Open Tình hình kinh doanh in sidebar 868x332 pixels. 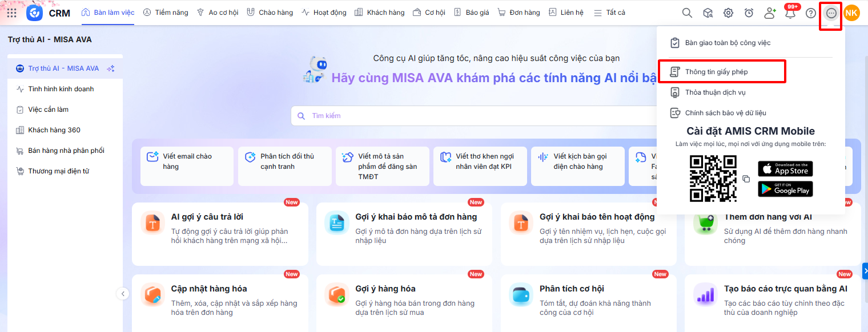(x=65, y=89)
